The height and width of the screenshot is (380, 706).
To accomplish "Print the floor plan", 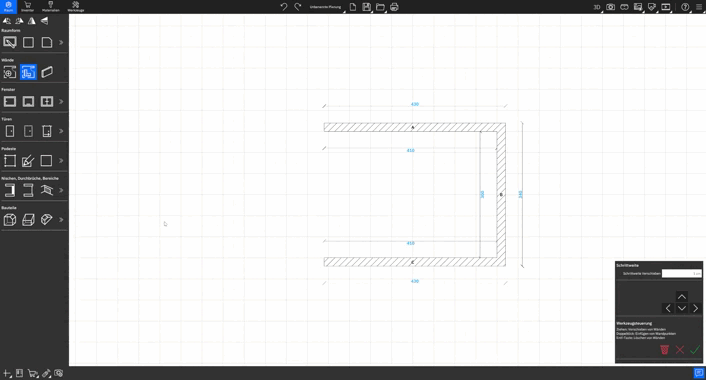I will (394, 7).
